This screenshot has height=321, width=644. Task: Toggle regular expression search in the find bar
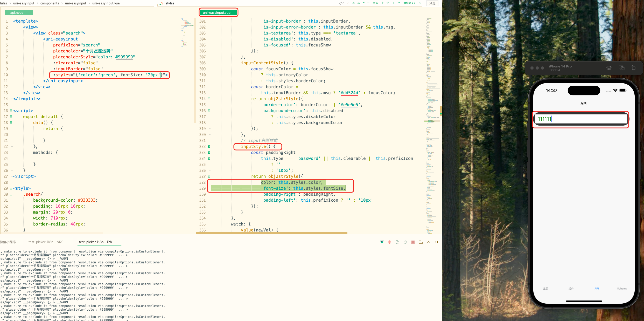[x=363, y=3]
